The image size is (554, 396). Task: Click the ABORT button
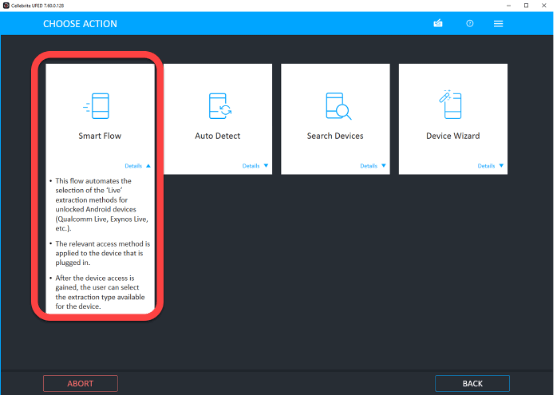80,383
